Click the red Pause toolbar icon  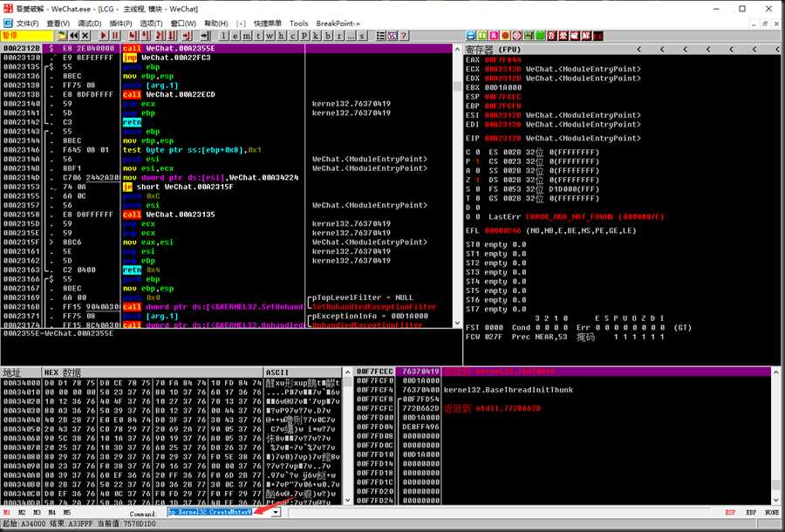[x=115, y=36]
